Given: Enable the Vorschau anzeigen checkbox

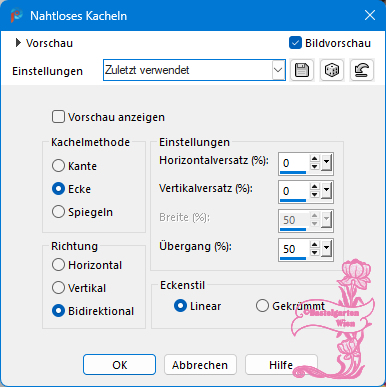Looking at the screenshot, I should pos(58,117).
